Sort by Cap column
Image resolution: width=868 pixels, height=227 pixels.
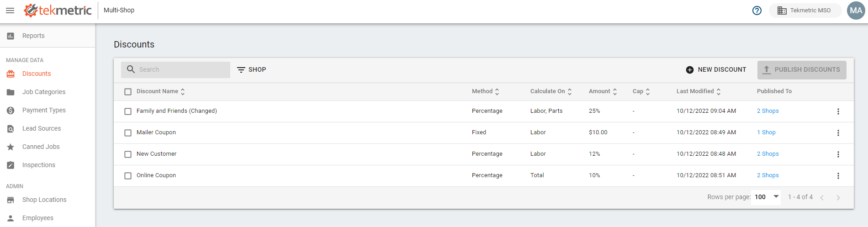click(x=641, y=91)
